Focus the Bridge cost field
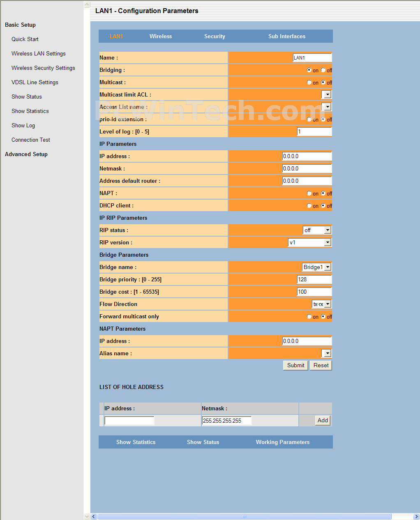 [x=314, y=292]
